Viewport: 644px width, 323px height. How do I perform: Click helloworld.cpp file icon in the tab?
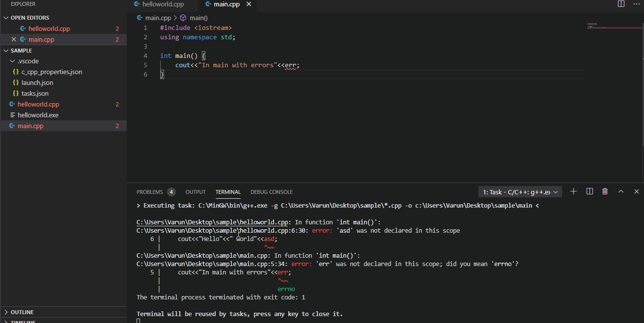[x=137, y=4]
